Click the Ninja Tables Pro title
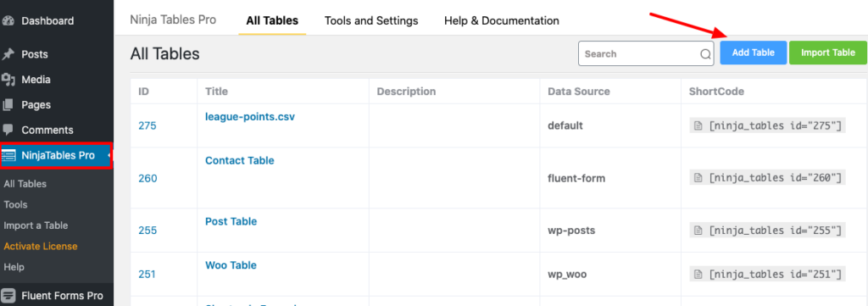The image size is (868, 306). 173,20
